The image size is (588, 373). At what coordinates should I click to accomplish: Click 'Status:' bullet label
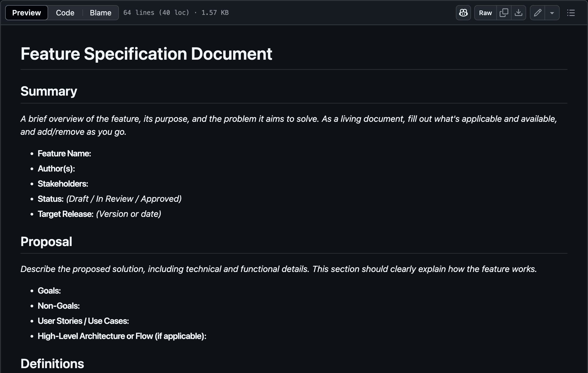pyautogui.click(x=51, y=199)
